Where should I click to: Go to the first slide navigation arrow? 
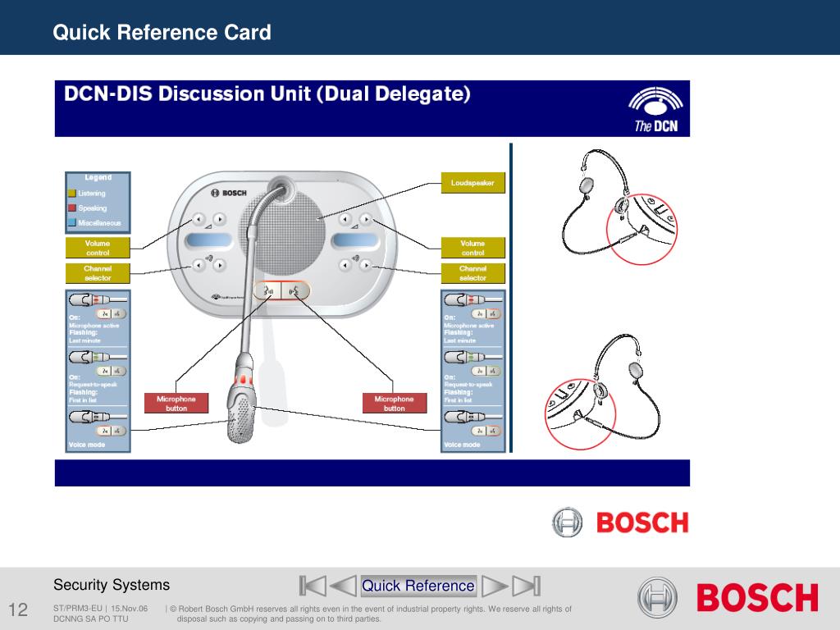[313, 586]
